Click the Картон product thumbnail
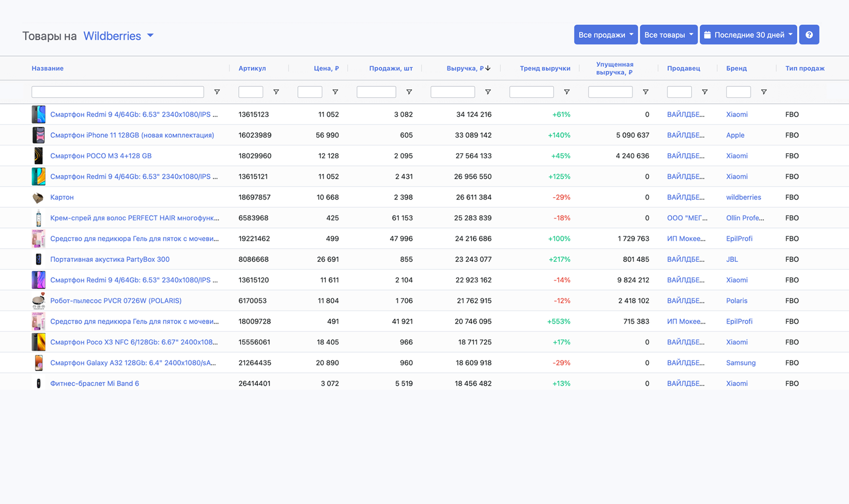 click(38, 197)
